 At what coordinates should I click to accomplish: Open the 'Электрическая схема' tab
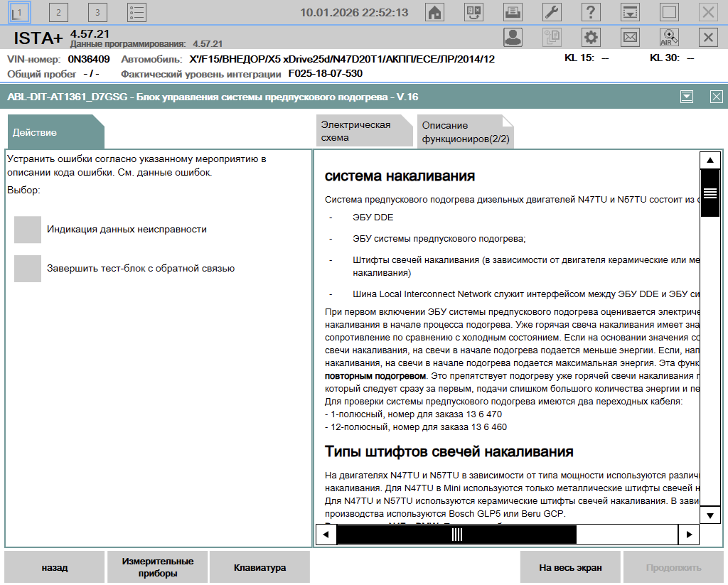[363, 131]
